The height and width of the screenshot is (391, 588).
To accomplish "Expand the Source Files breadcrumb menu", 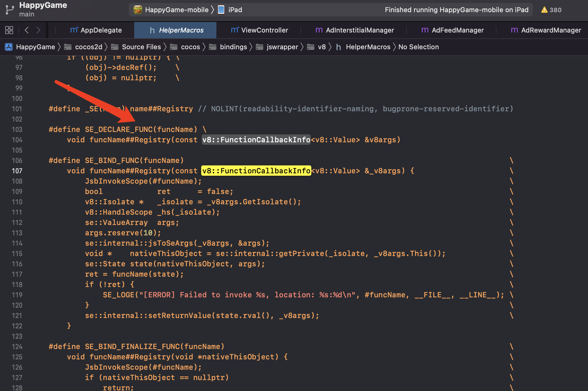I will tap(141, 47).
